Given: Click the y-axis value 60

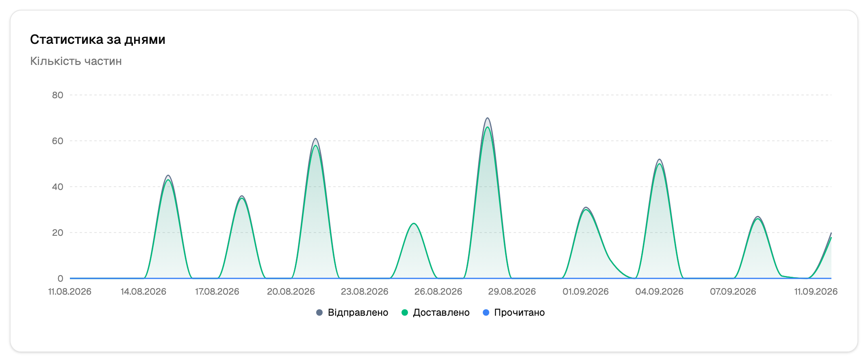Looking at the screenshot, I should [x=58, y=141].
